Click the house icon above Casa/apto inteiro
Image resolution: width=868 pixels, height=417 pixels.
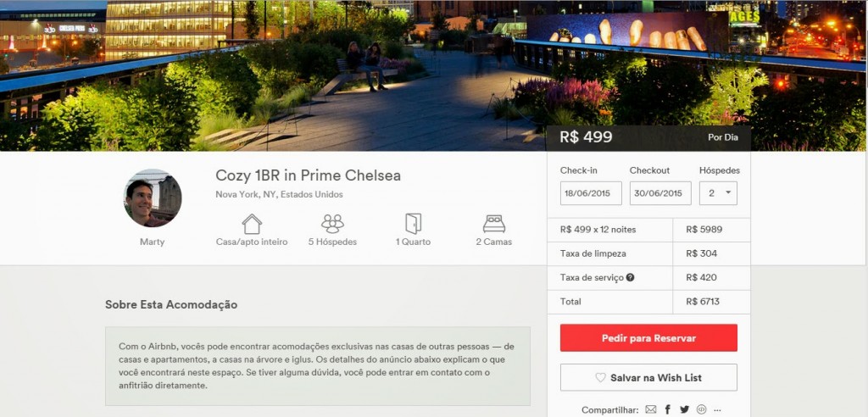coord(252,224)
